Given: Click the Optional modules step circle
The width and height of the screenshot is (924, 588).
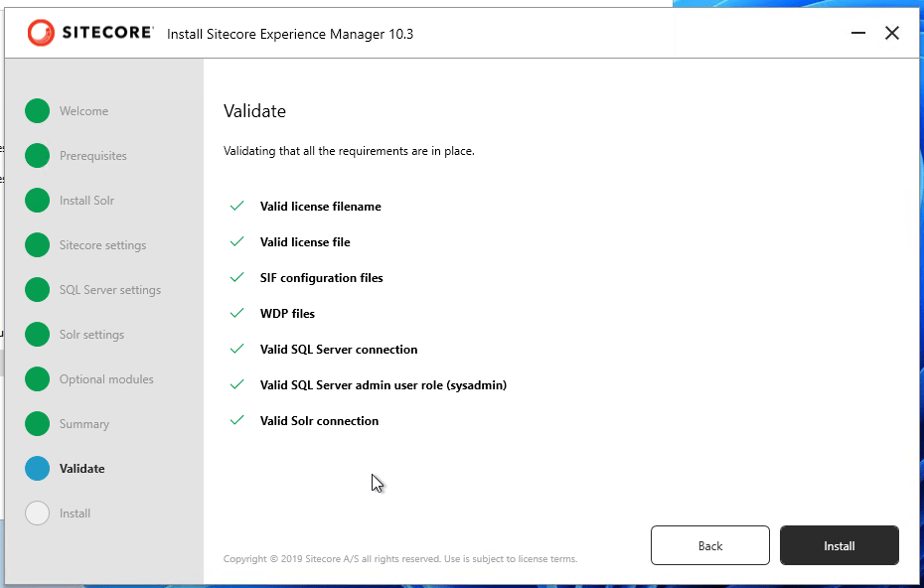Looking at the screenshot, I should point(37,379).
